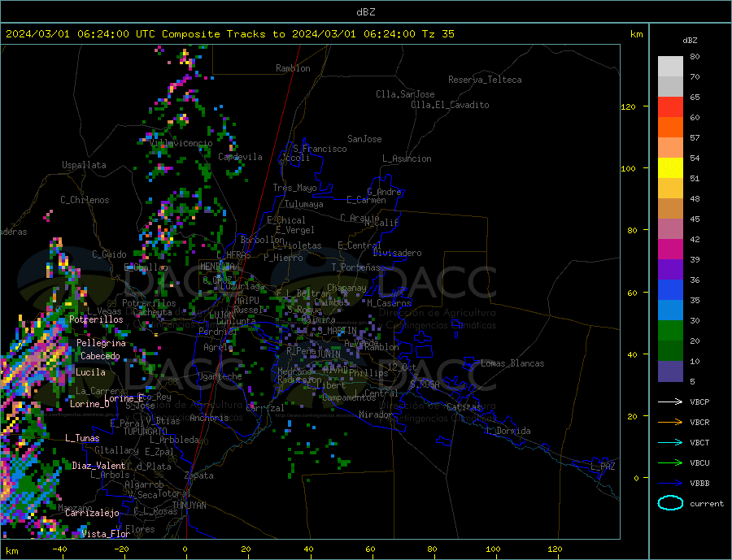This screenshot has width=732, height=560.
Task: Click the L_Dormida map label
Action: pos(509,431)
